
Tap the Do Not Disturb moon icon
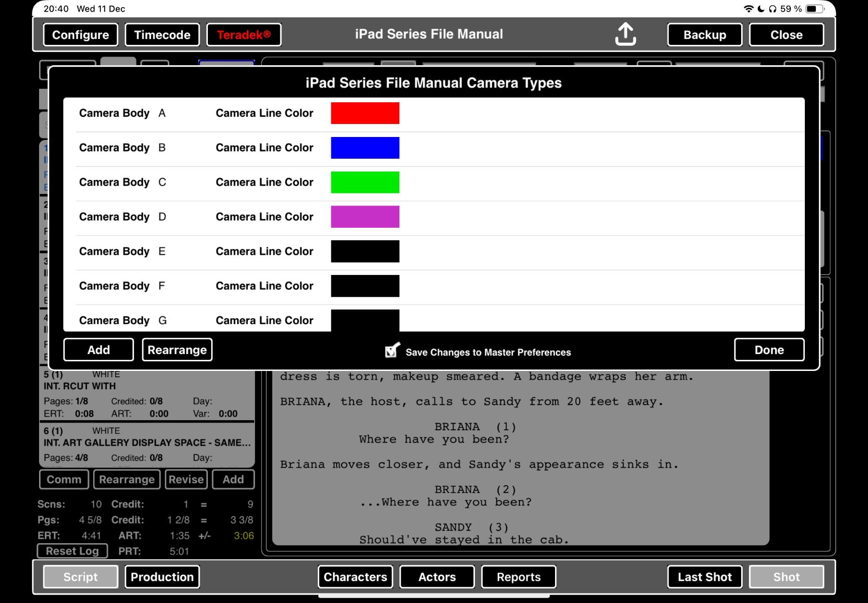[x=761, y=9]
